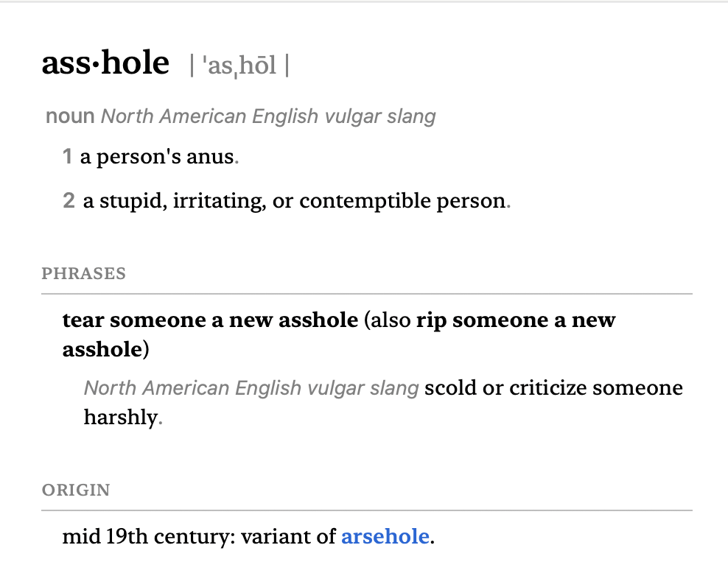Viewport: 728px width, 573px height.
Task: Click the word 'harshly' in phrase definition
Action: (121, 417)
